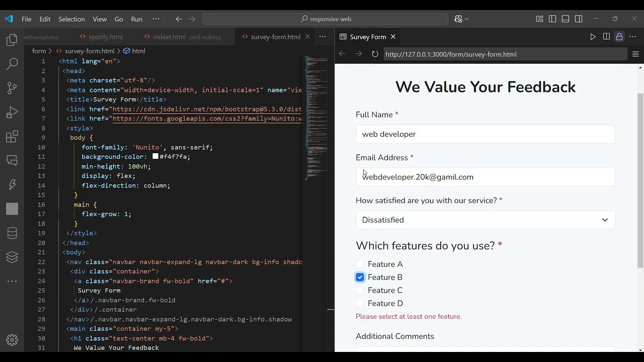Toggle Primary Side Bar layout icon

pos(552,19)
